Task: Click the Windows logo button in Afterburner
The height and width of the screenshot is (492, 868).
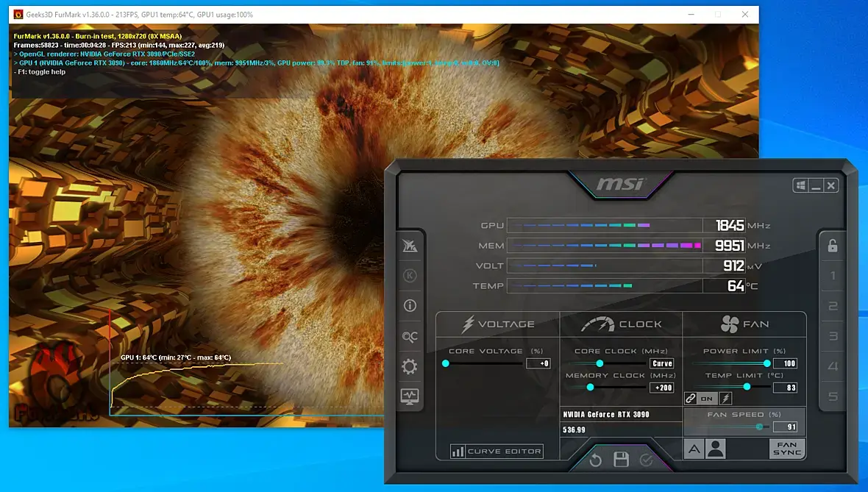Action: coord(800,185)
